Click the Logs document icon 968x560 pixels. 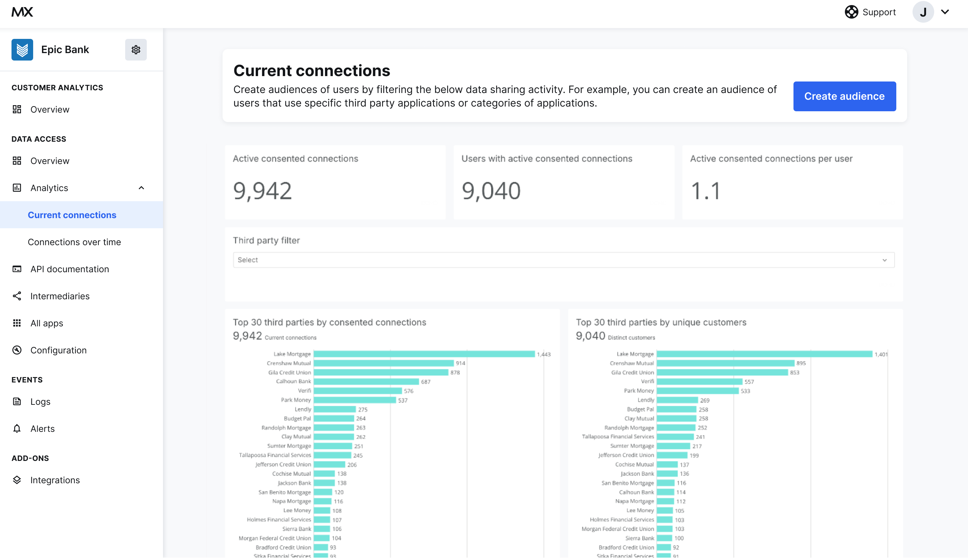point(17,401)
